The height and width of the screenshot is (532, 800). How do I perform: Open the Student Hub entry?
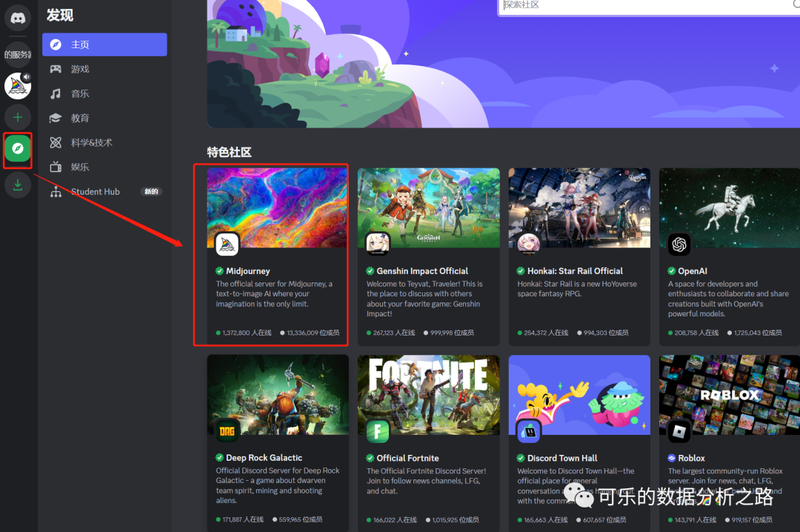pyautogui.click(x=104, y=191)
